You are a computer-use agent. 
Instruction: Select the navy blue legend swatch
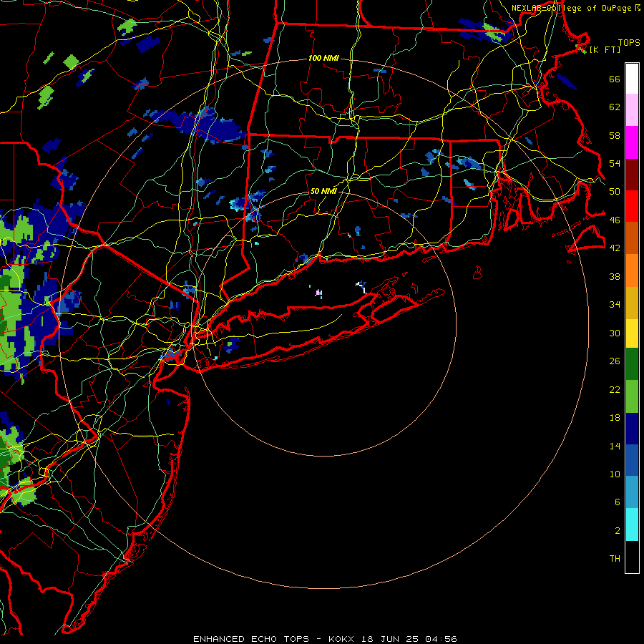tap(632, 429)
